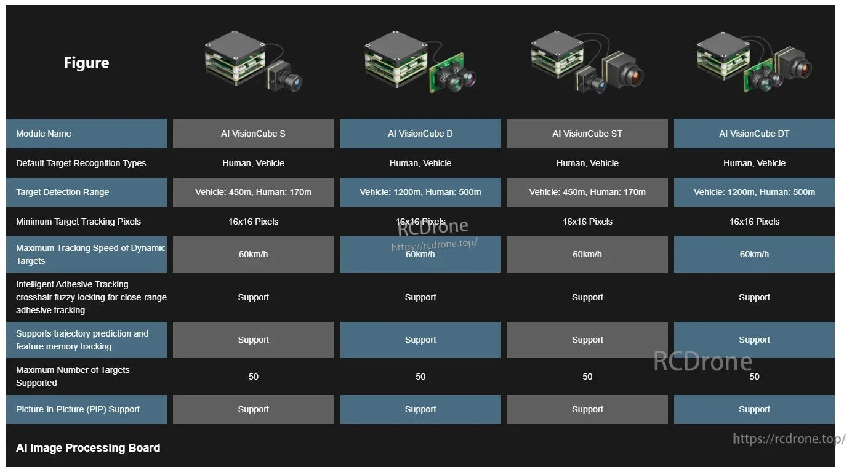The width and height of the screenshot is (868, 467).
Task: Click the Minimum Target Tracking Pixels label
Action: pos(78,222)
